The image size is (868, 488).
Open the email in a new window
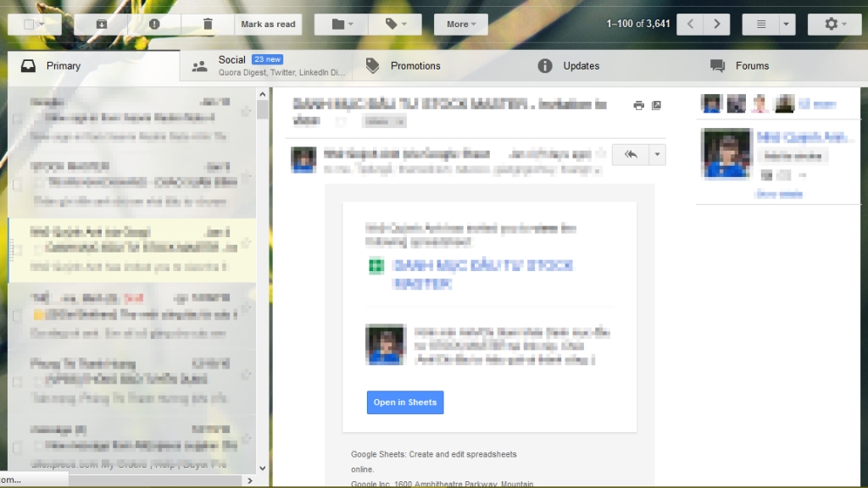pyautogui.click(x=657, y=105)
